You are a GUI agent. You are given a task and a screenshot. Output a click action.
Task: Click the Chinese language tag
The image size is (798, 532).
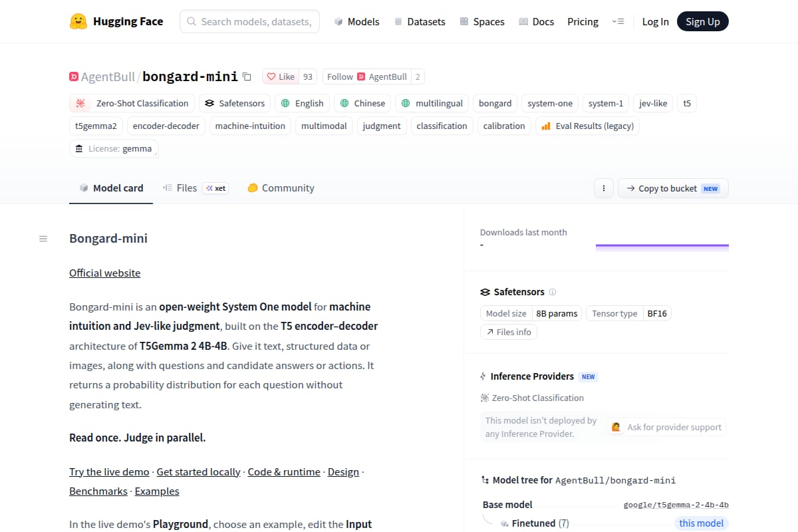tap(362, 103)
